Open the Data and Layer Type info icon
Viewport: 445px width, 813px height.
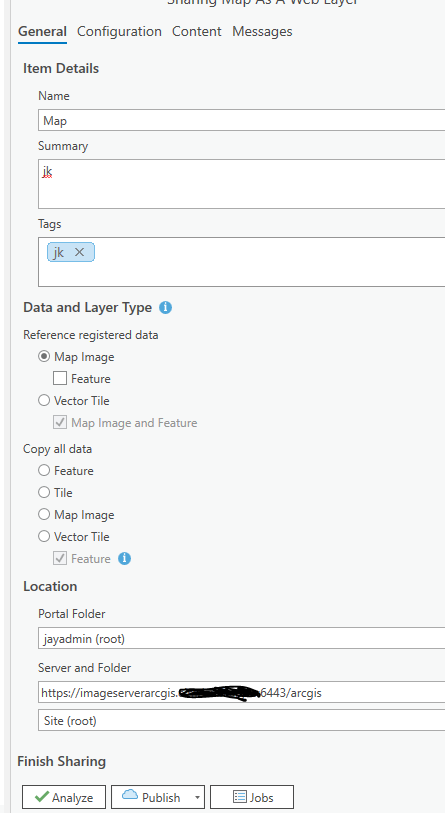click(x=165, y=307)
